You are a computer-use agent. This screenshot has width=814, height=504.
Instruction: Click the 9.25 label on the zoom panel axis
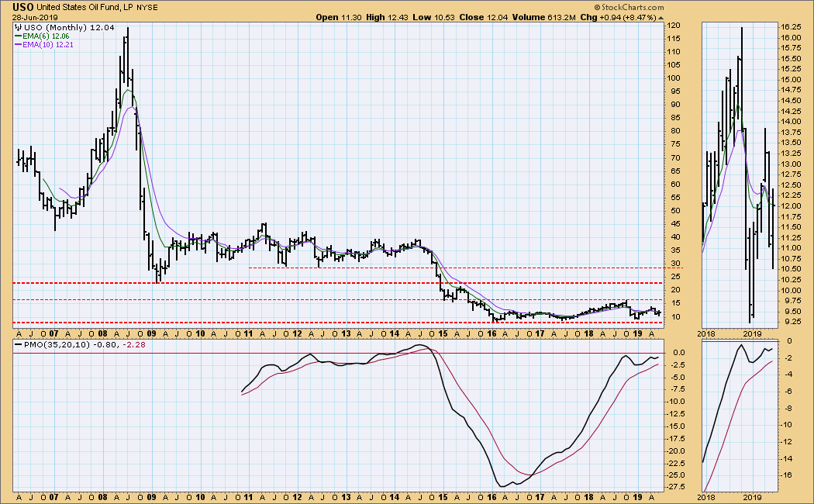pos(792,321)
